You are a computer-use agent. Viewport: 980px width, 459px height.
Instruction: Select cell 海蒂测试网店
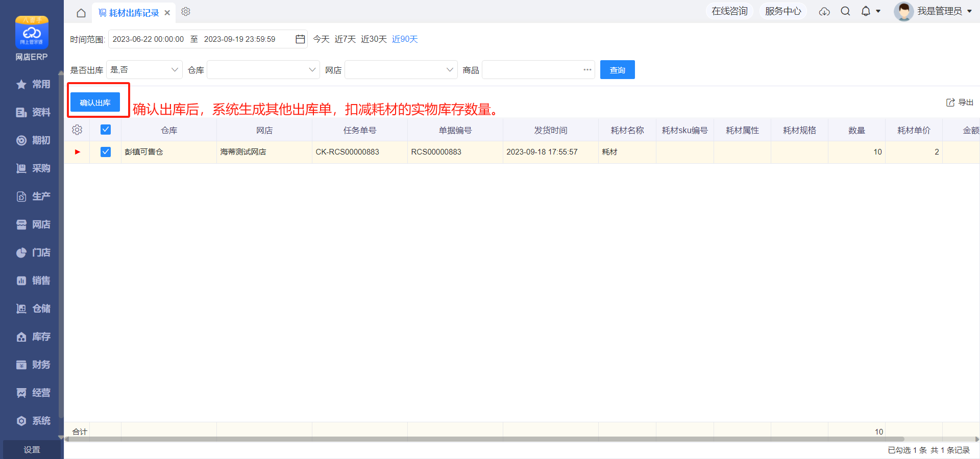[x=264, y=152]
